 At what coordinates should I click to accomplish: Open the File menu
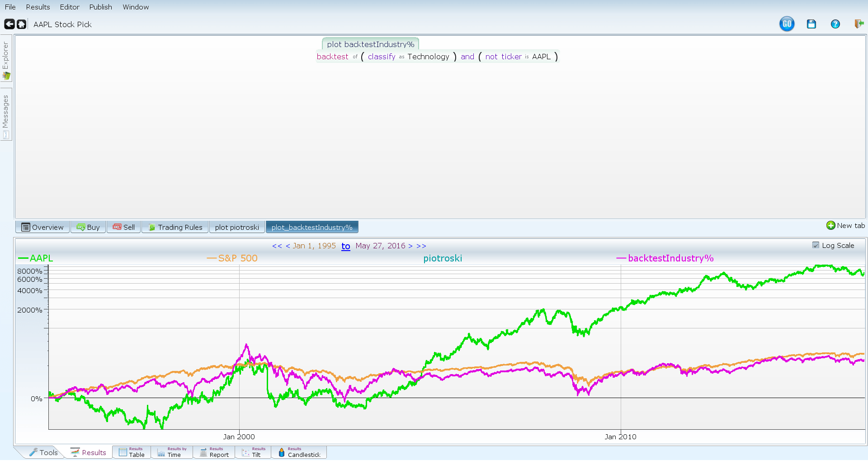coord(10,7)
